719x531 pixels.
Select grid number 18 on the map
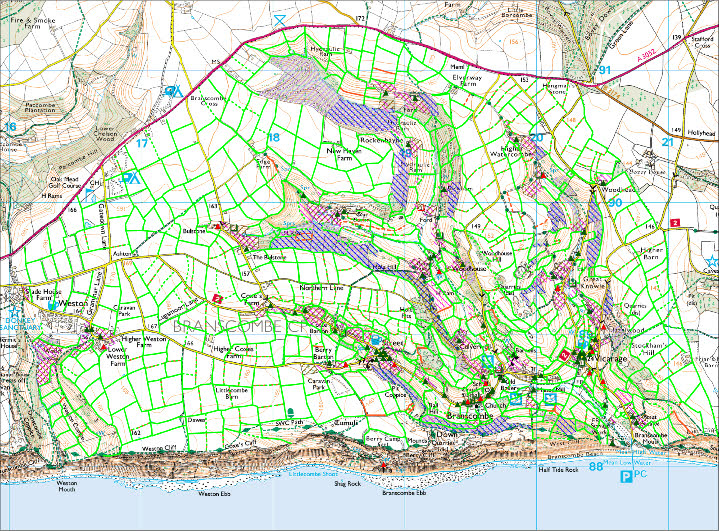(x=273, y=137)
